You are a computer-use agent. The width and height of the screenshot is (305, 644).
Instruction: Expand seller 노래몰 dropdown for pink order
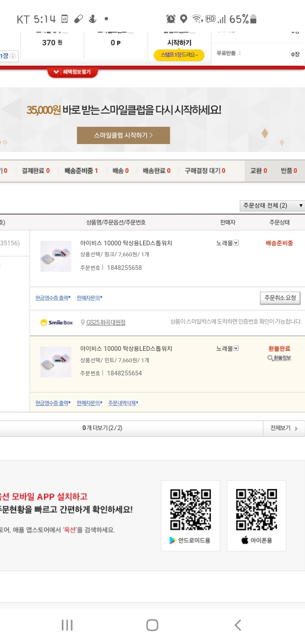[x=236, y=243]
